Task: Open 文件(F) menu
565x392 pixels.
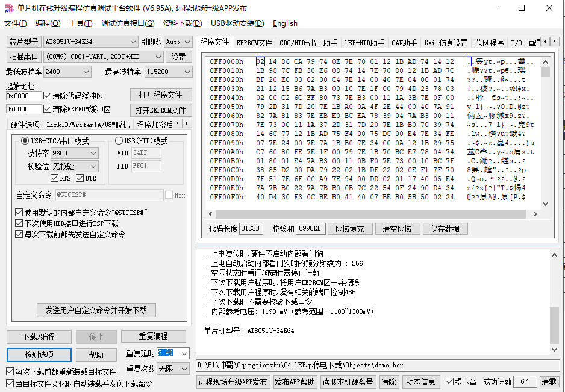Action: click(16, 23)
